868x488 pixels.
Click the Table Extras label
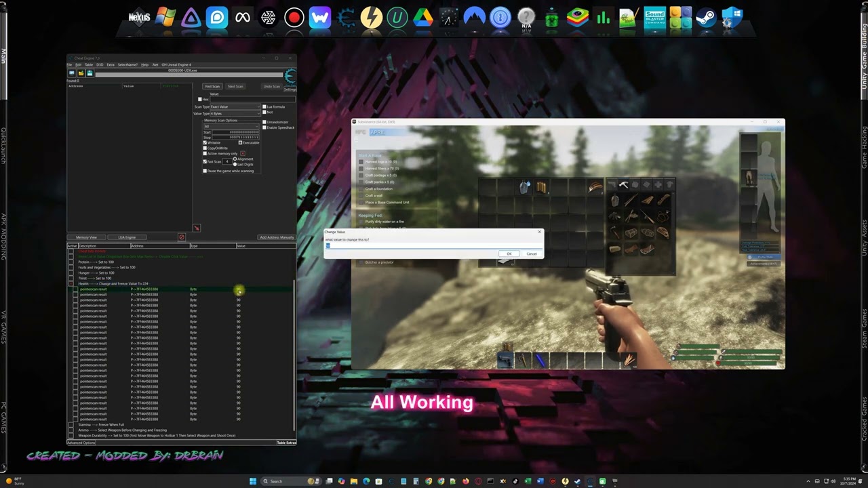click(x=286, y=443)
